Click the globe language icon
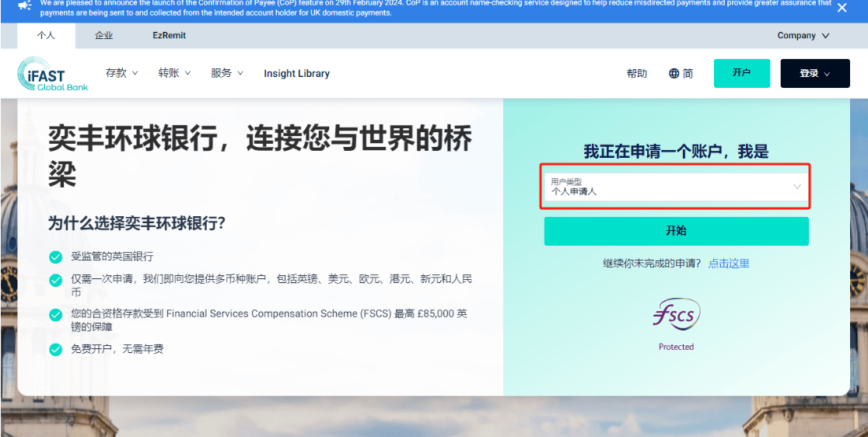The height and width of the screenshot is (437, 868). (674, 73)
